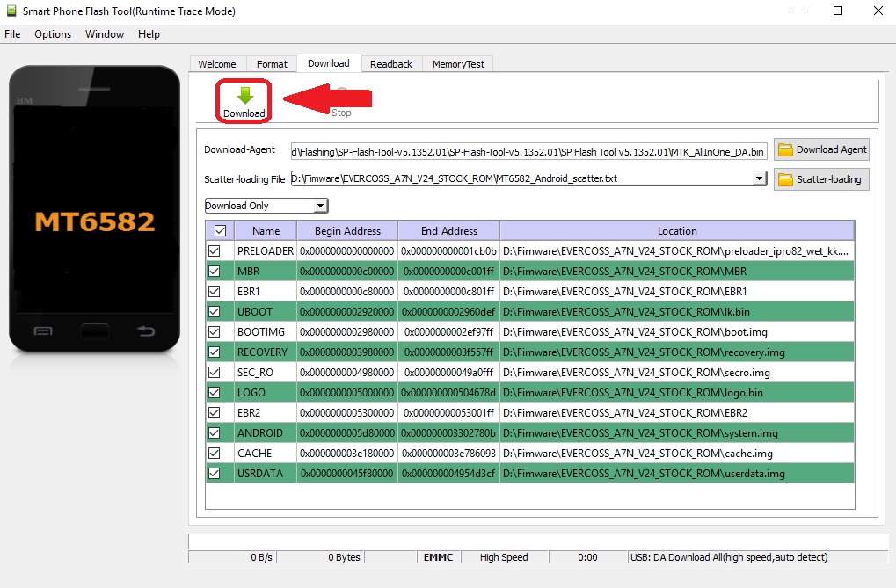The width and height of the screenshot is (896, 588).
Task: Click the USB: DA Download All status text
Action: 729,557
